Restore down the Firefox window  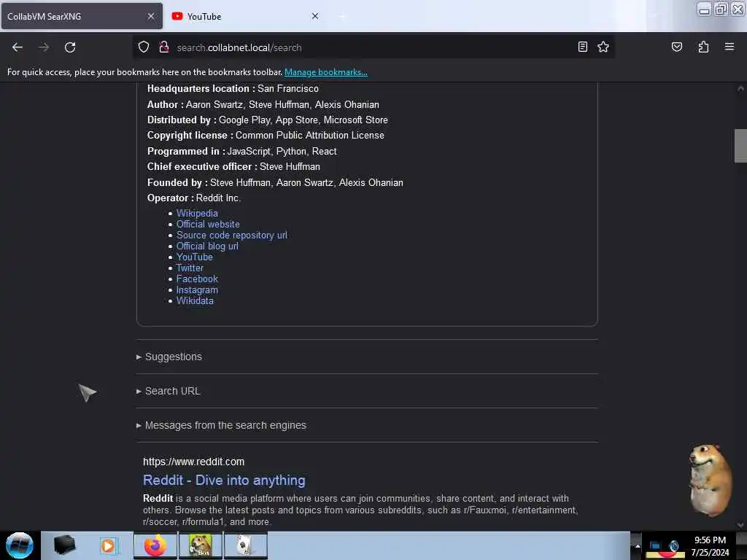(x=721, y=9)
